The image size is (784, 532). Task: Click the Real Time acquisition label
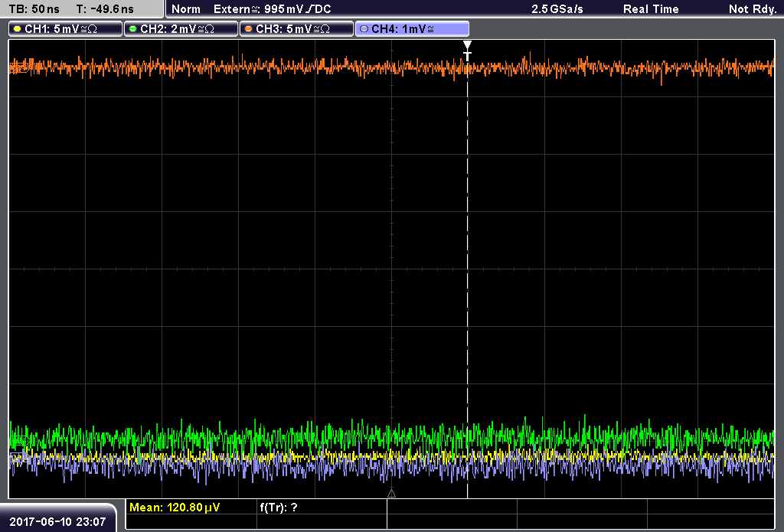pyautogui.click(x=651, y=9)
